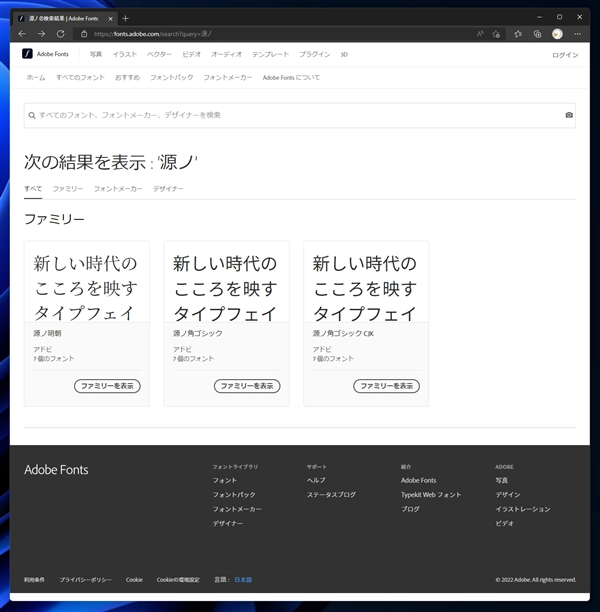Open the Favorites star icon
600x612 pixels.
[x=518, y=34]
